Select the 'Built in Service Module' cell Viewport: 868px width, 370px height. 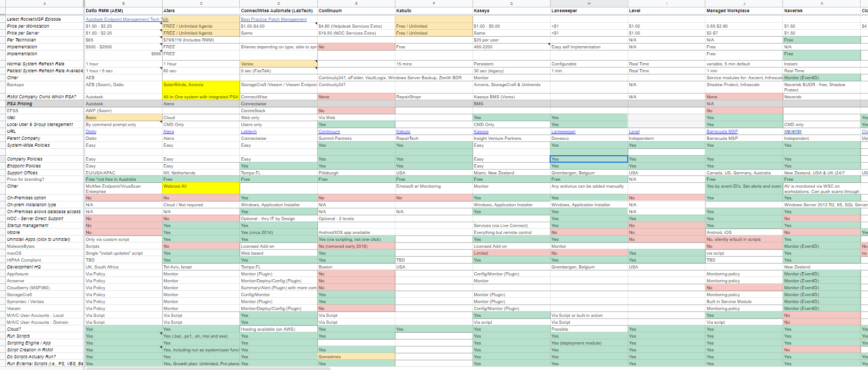744,301
